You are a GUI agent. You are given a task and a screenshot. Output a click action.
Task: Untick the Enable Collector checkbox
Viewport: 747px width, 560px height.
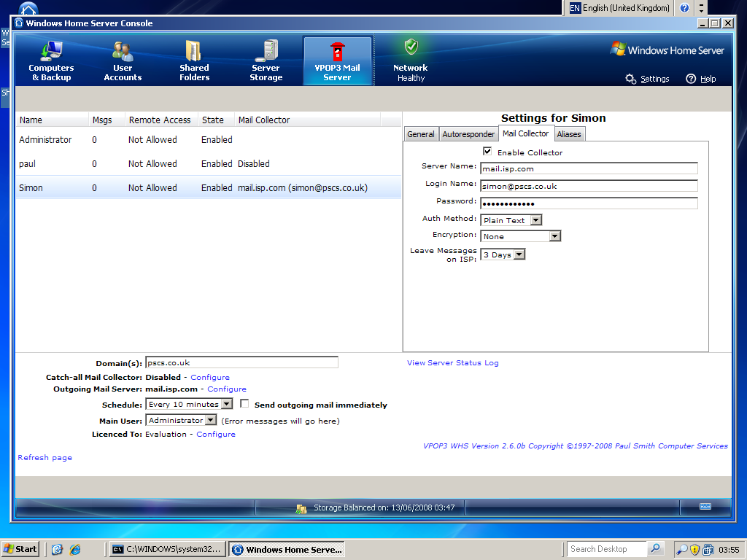point(487,152)
